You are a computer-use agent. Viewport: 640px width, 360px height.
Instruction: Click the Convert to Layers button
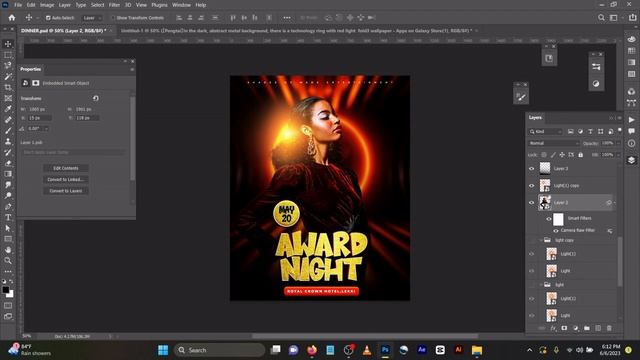click(66, 191)
